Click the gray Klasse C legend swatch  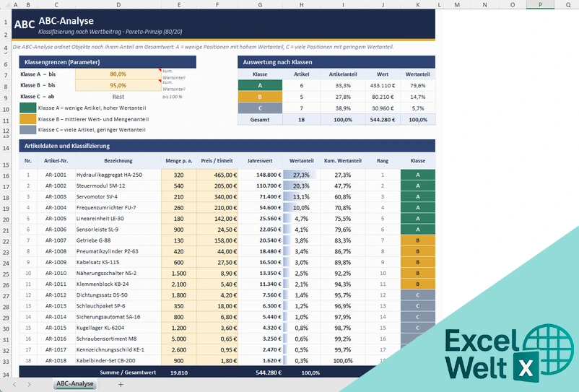pos(27,129)
